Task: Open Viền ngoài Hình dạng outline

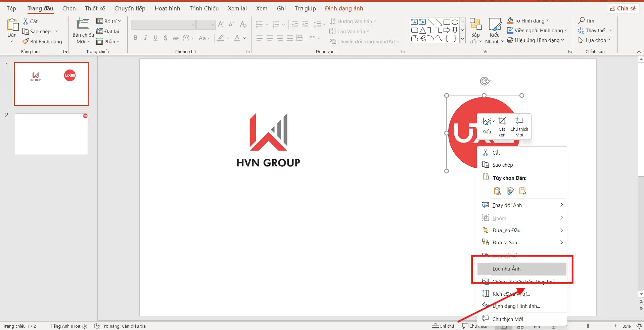Action: (537, 30)
